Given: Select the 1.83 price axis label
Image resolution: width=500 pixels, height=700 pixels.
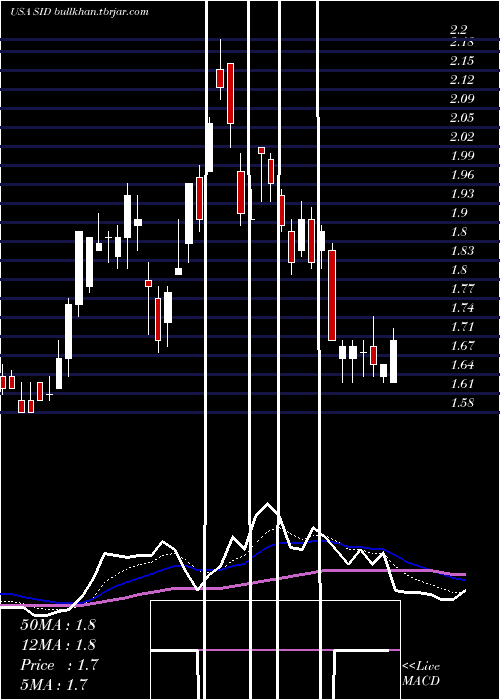Looking at the screenshot, I should tap(462, 250).
